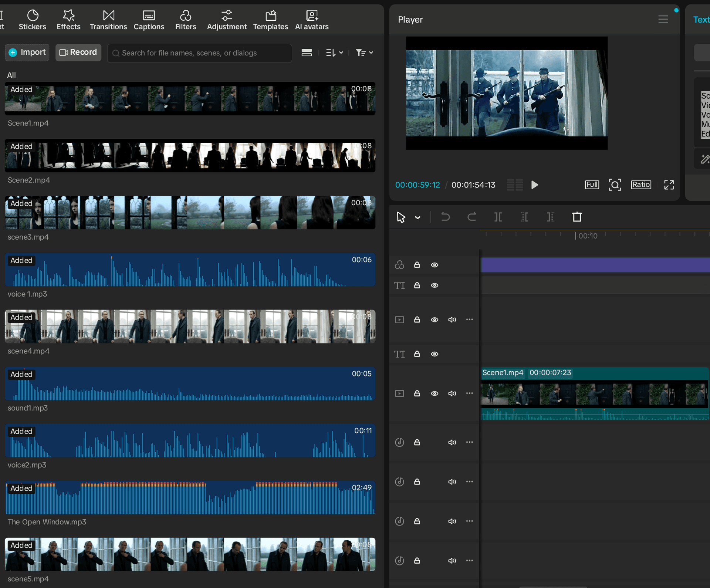The image size is (710, 588).
Task: Hide the effects track
Action: pos(435,265)
